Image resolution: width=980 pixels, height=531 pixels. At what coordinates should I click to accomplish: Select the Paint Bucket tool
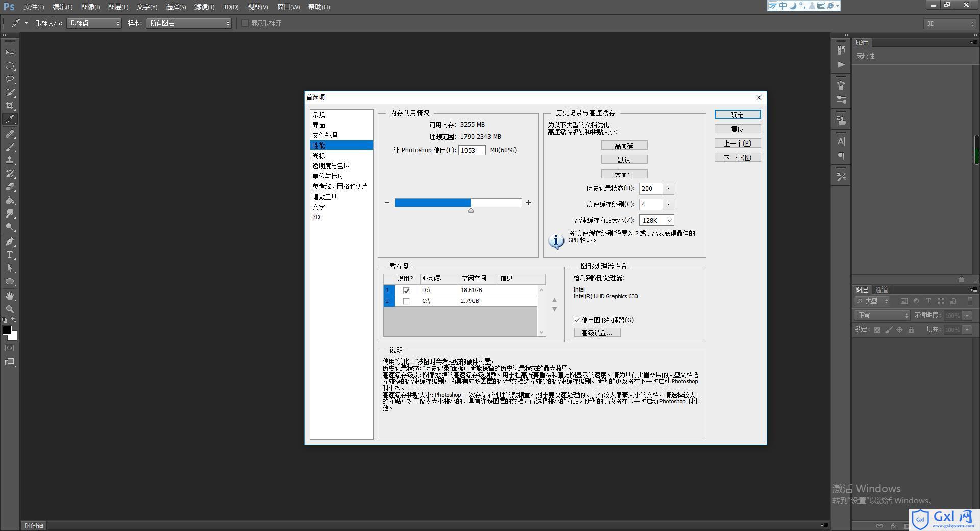[x=10, y=200]
